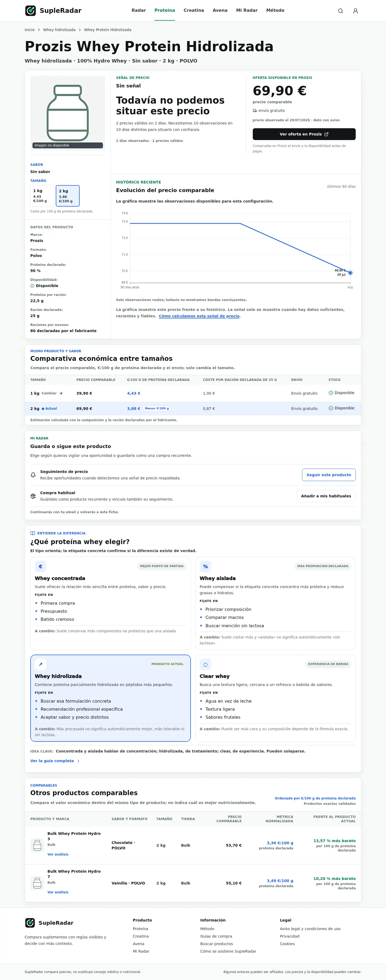Open Cómo calculamos esta señal de precio link
Screen dimensions: 386x980
(x=199, y=316)
